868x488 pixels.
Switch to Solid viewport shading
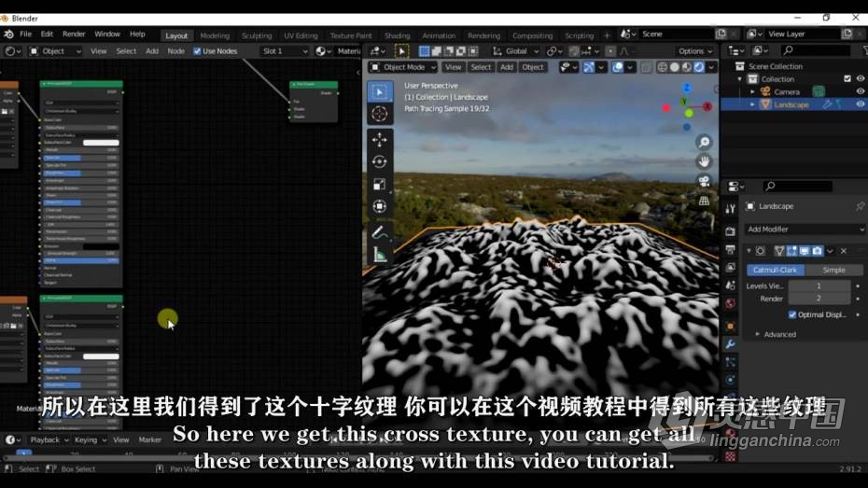point(674,67)
